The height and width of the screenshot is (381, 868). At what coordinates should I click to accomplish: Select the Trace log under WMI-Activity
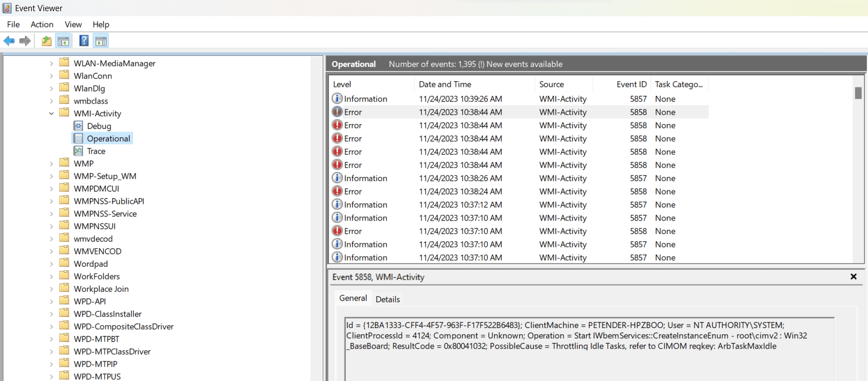tap(96, 151)
